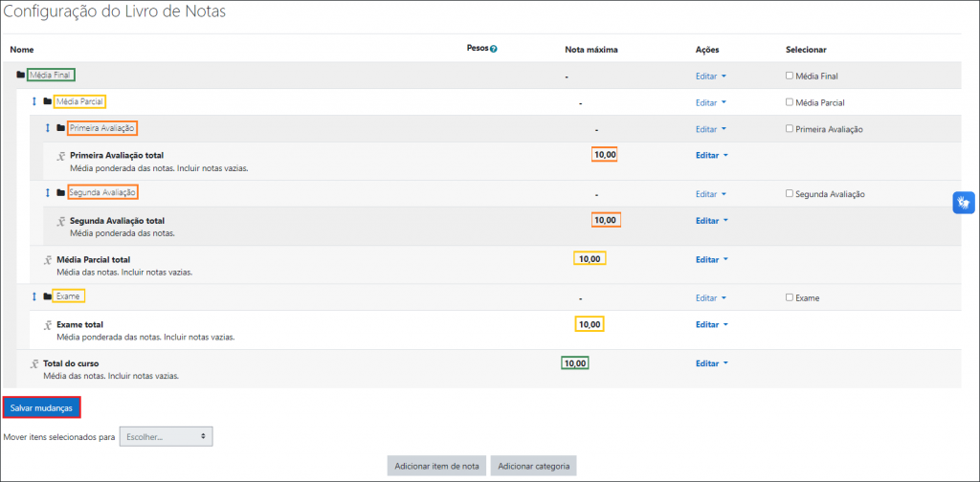This screenshot has width=980, height=482.
Task: Click the Adicionar item de nota button
Action: point(435,467)
